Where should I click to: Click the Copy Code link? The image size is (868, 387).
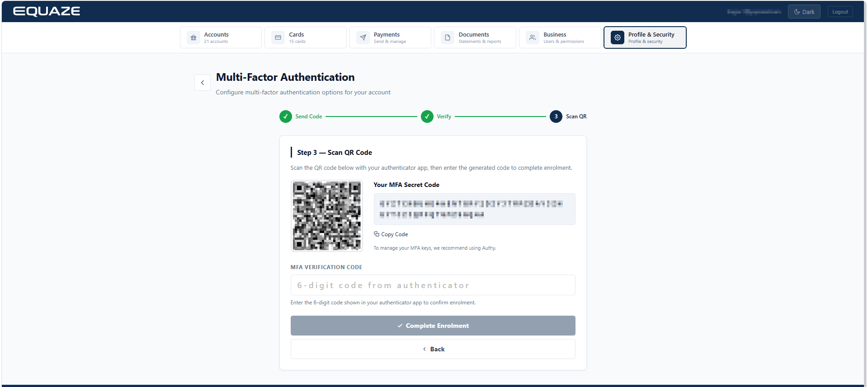(391, 234)
